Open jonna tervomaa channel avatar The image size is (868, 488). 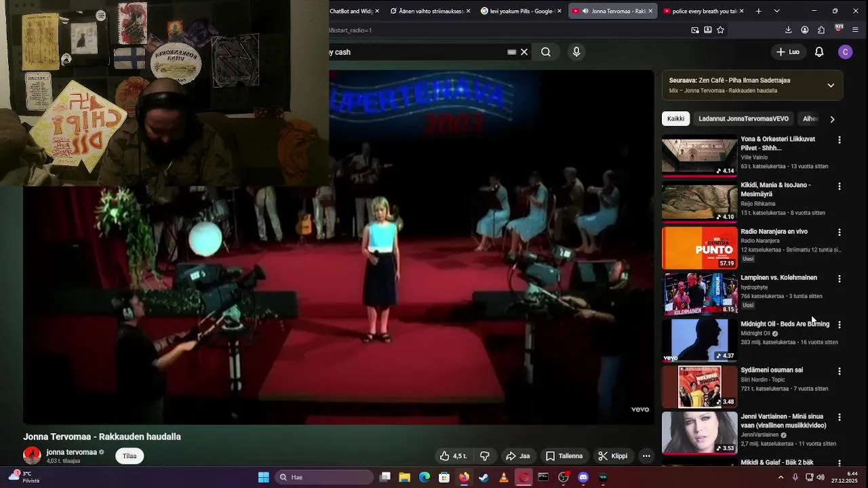[x=32, y=456]
